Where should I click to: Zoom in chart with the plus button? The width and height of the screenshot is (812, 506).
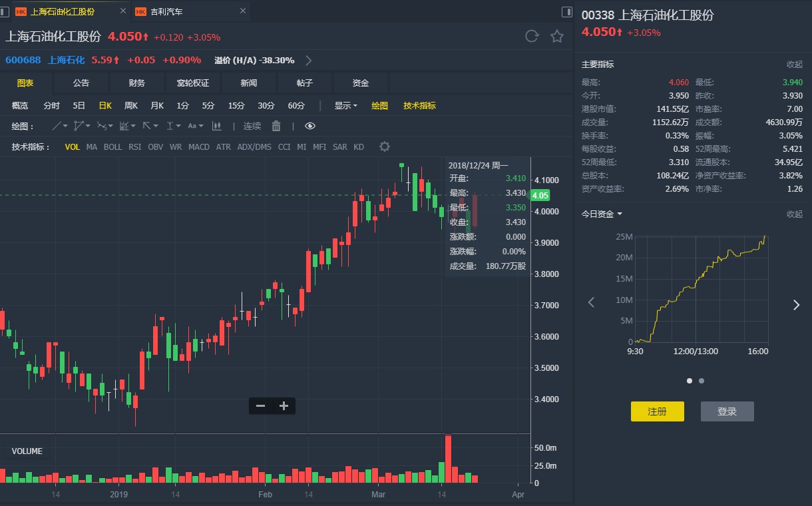pyautogui.click(x=284, y=405)
